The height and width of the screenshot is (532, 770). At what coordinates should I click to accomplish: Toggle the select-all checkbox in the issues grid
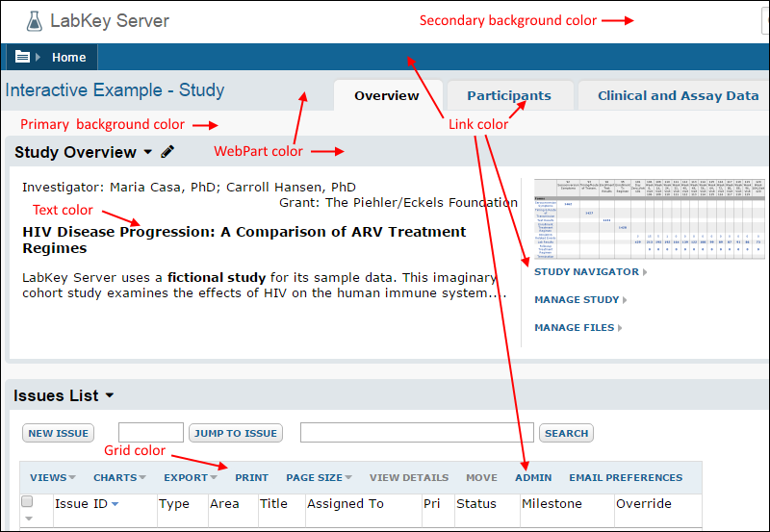(x=27, y=501)
